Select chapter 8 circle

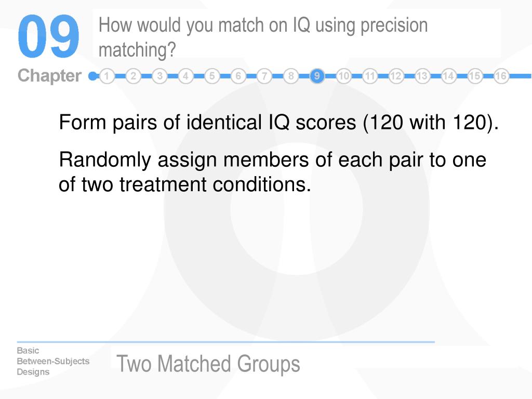(x=291, y=76)
